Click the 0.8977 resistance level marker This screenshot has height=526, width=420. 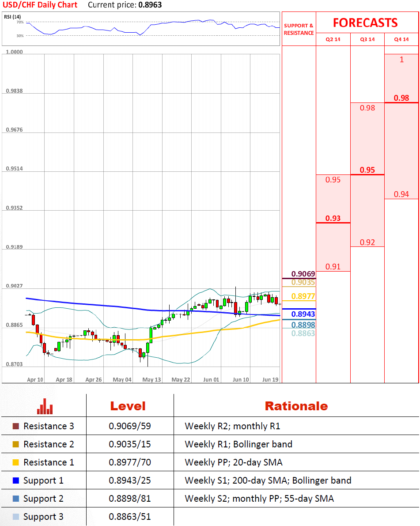coord(303,296)
